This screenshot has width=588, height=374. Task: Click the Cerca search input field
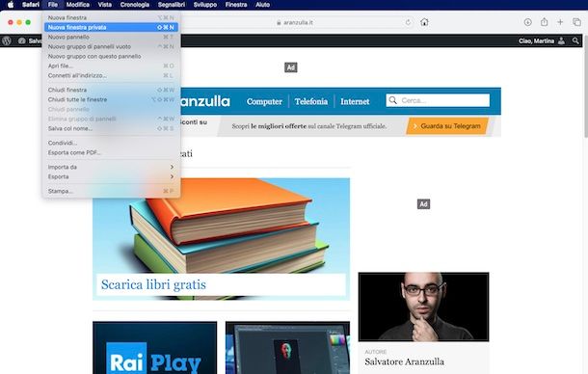438,100
